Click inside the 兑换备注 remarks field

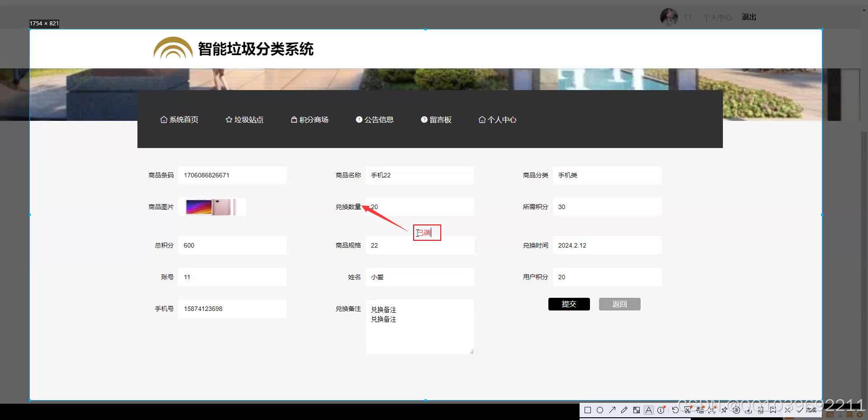420,326
